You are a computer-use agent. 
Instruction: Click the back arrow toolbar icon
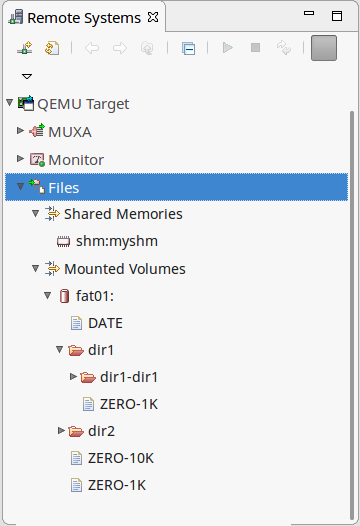(x=92, y=48)
